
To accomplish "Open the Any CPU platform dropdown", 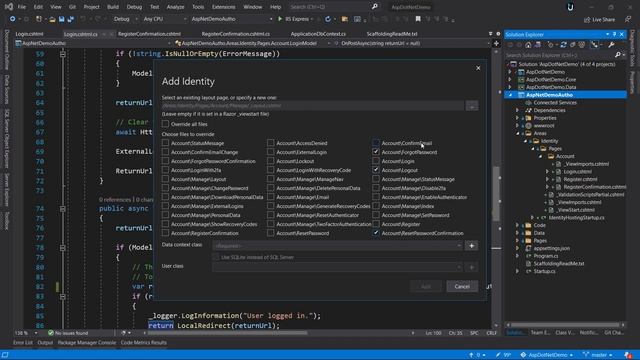I will [x=184, y=19].
